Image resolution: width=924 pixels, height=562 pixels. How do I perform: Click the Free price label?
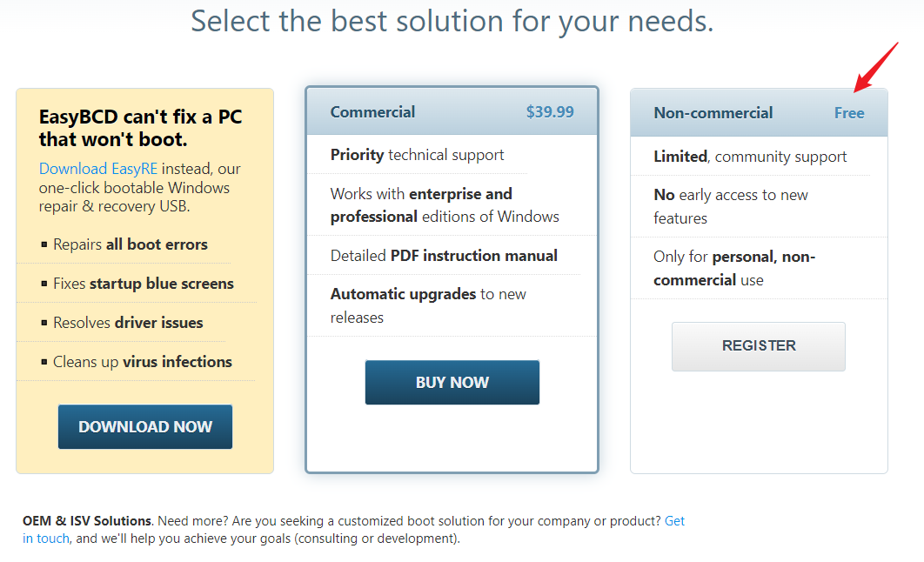[849, 112]
